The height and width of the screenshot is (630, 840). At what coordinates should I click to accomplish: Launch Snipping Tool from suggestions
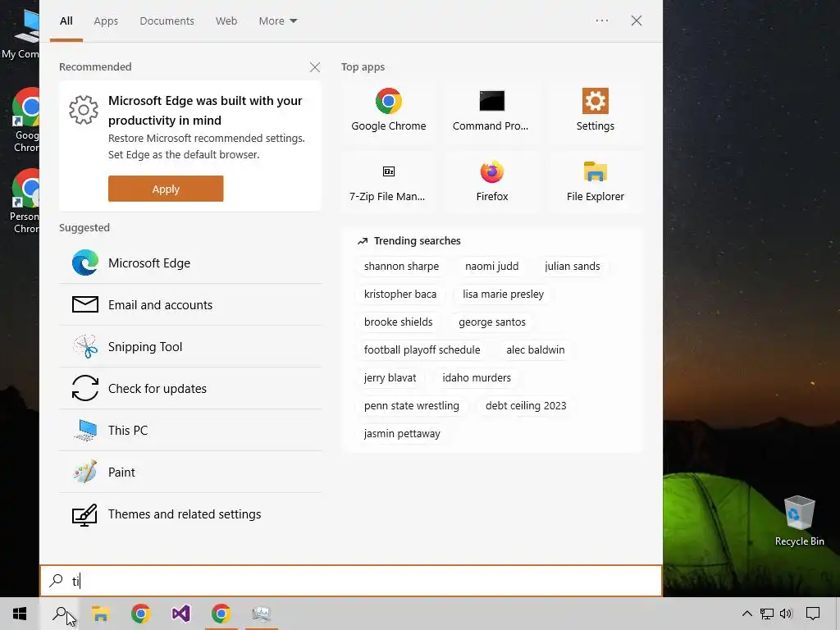pos(190,347)
